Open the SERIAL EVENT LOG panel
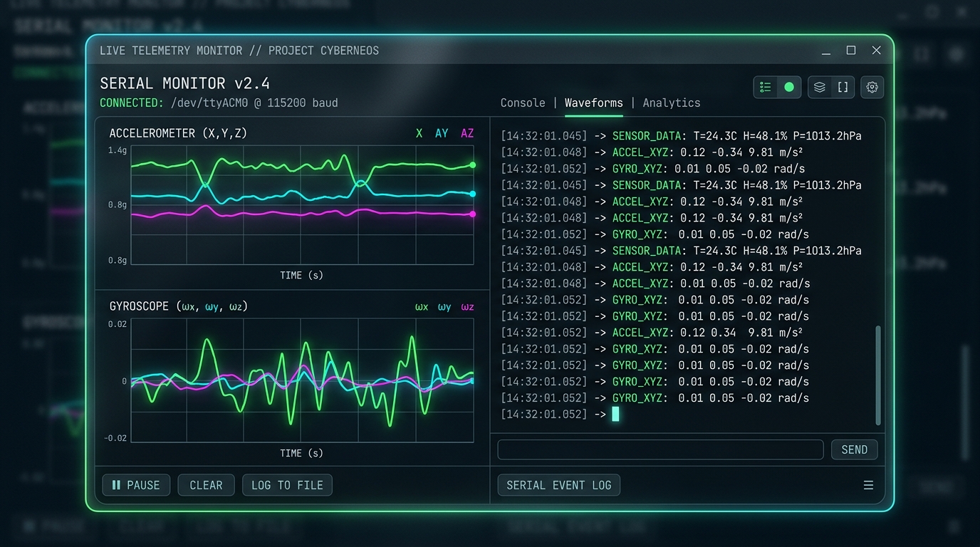This screenshot has height=547, width=980. (559, 485)
